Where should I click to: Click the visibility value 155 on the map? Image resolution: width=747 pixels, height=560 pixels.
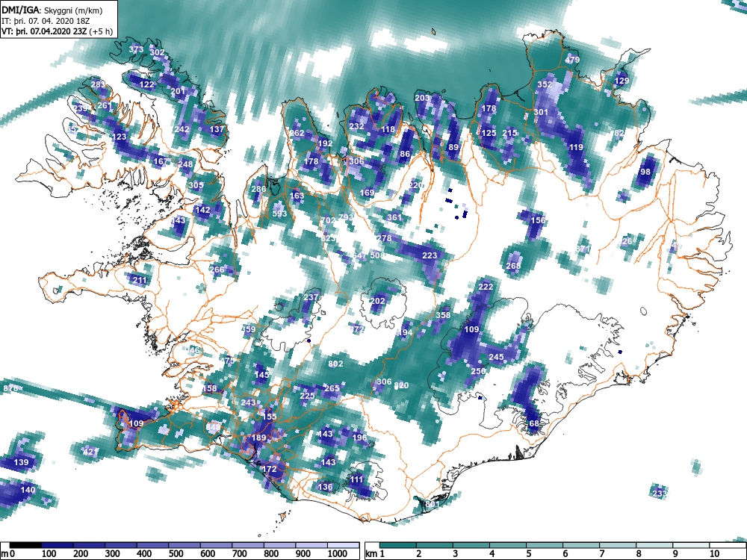coord(269,417)
